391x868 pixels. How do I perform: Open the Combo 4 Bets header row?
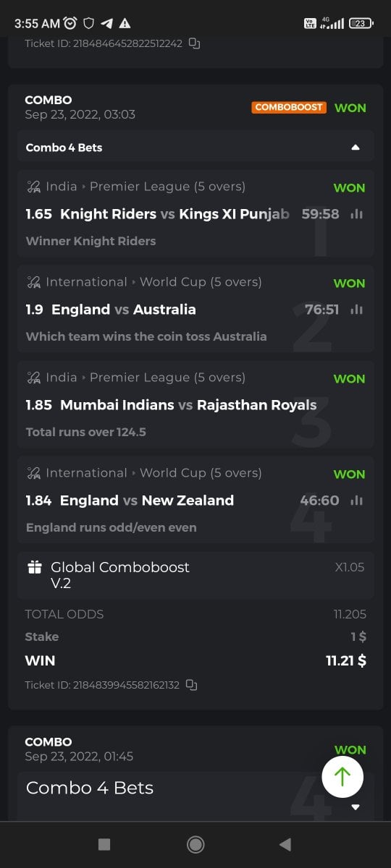coord(195,147)
